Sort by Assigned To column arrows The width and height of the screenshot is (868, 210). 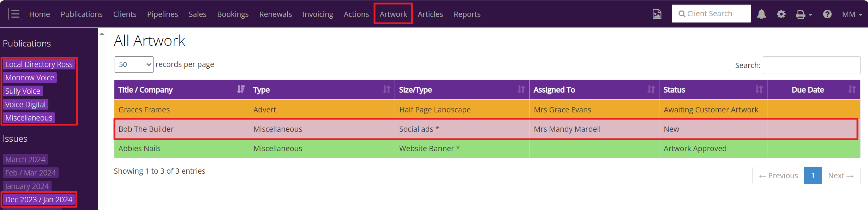(651, 89)
